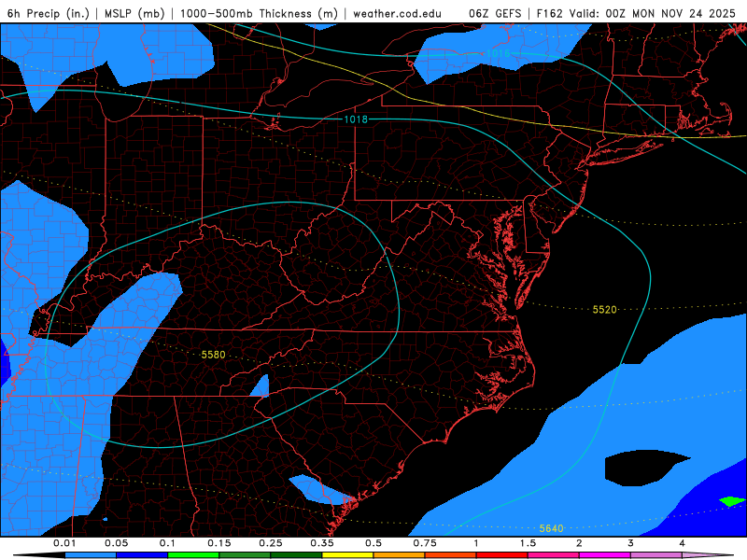Click the legend value 4
The width and height of the screenshot is (747, 560).
683,543
